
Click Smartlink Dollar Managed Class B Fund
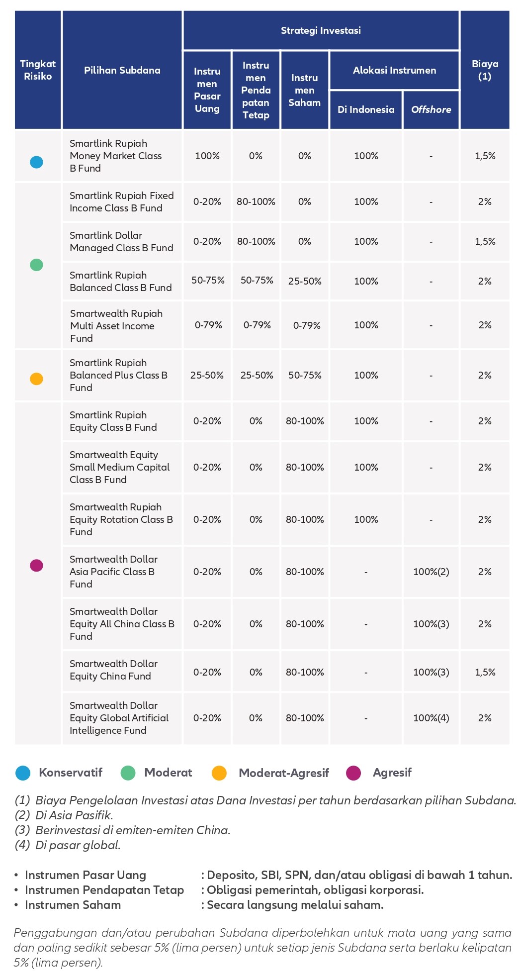(x=122, y=241)
